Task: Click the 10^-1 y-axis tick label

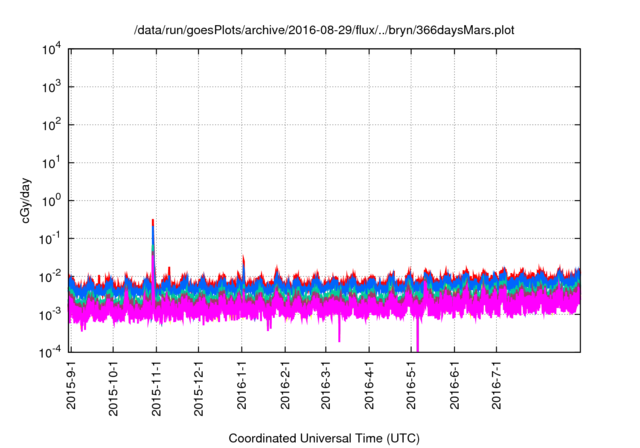Action: pyautogui.click(x=47, y=238)
